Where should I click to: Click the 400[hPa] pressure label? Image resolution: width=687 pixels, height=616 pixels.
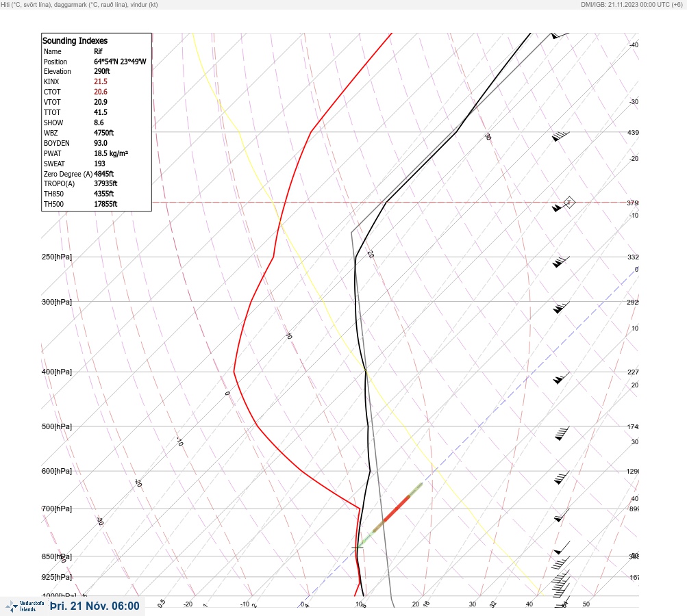[57, 372]
